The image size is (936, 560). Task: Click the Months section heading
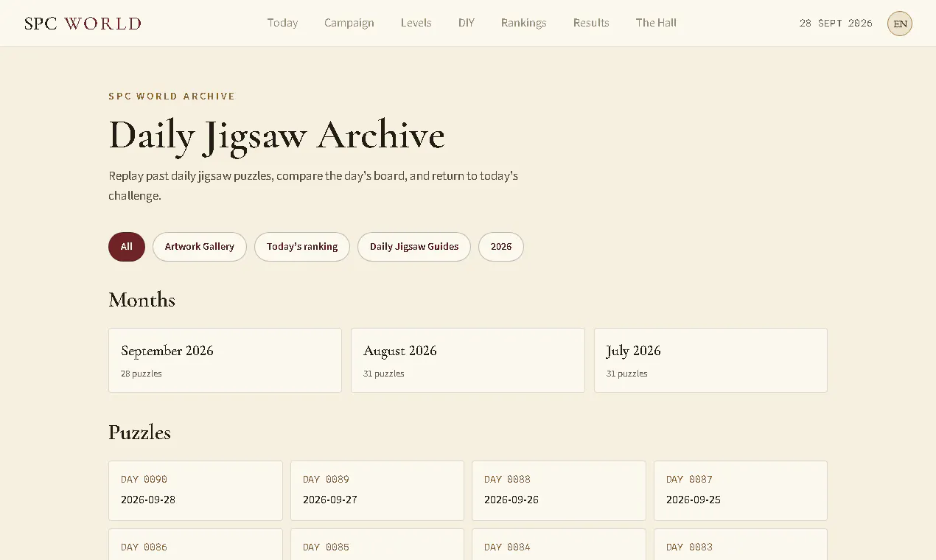tap(142, 300)
